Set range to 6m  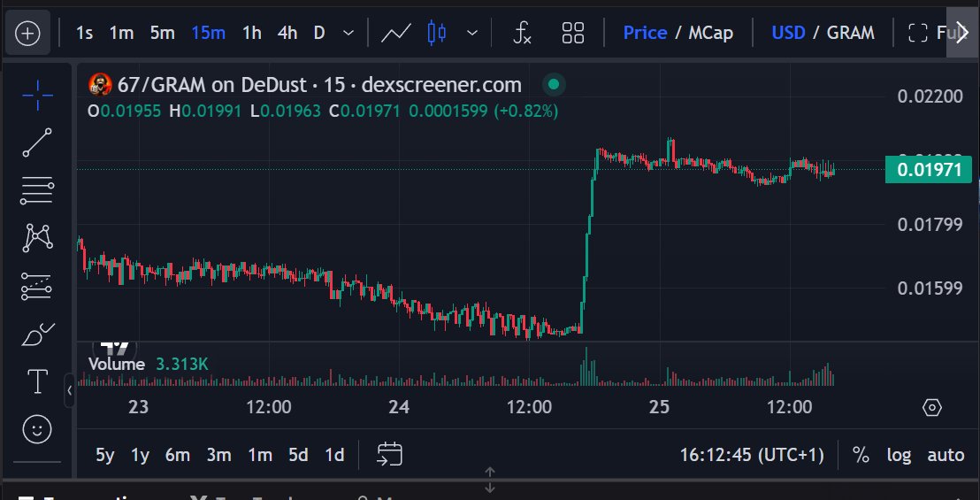pos(178,455)
